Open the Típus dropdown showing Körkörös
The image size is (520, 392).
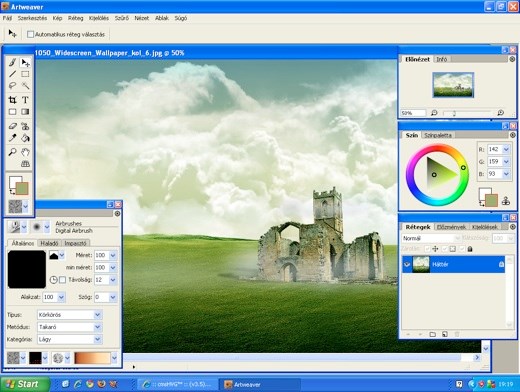[x=69, y=314]
